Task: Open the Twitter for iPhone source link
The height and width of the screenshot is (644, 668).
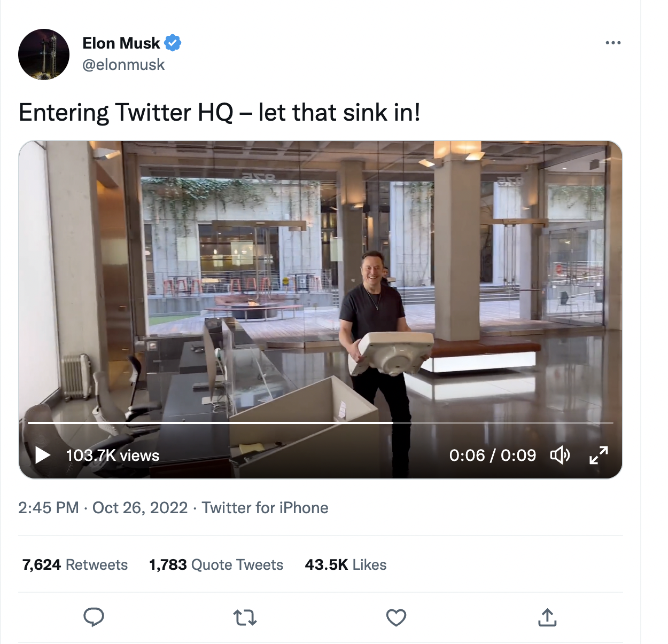Action: (x=265, y=508)
